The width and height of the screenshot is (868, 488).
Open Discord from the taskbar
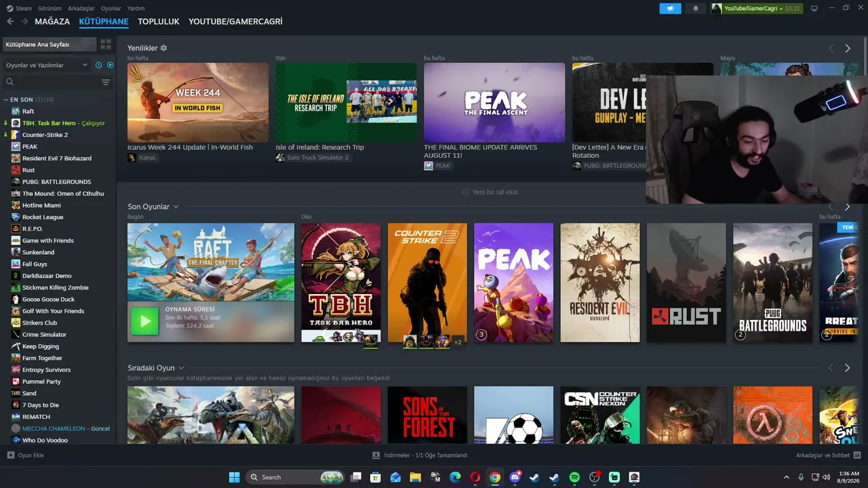515,477
